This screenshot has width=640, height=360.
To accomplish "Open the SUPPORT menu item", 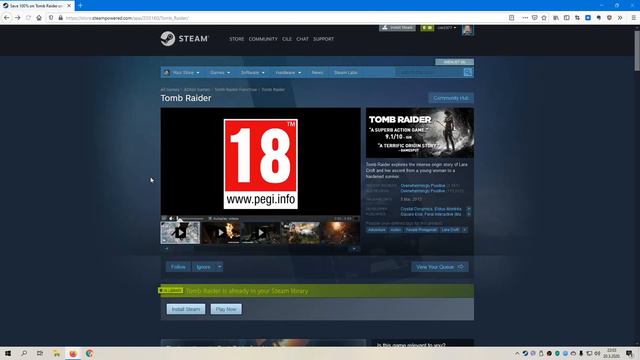I will 323,39.
